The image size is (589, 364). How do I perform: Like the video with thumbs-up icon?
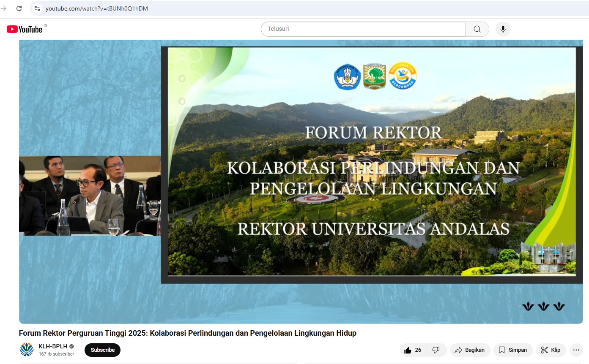tap(413, 350)
